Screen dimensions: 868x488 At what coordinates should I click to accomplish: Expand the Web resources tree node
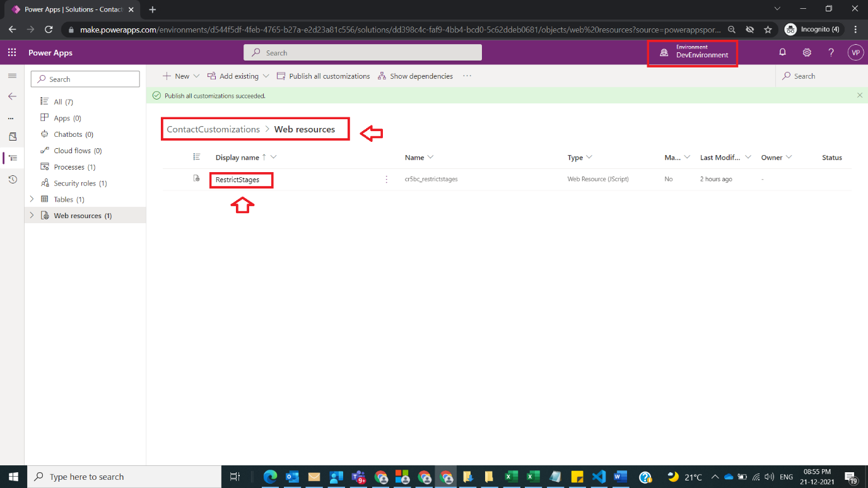point(32,216)
